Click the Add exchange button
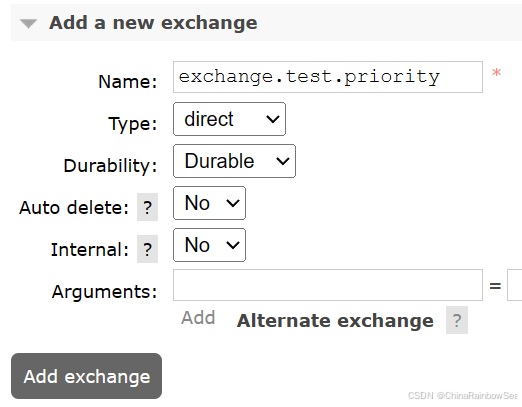Image resolution: width=522 pixels, height=407 pixels. coord(86,376)
